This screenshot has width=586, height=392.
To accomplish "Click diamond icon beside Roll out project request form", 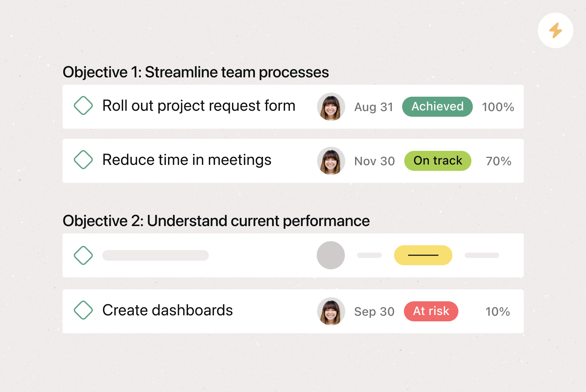I will (x=83, y=105).
